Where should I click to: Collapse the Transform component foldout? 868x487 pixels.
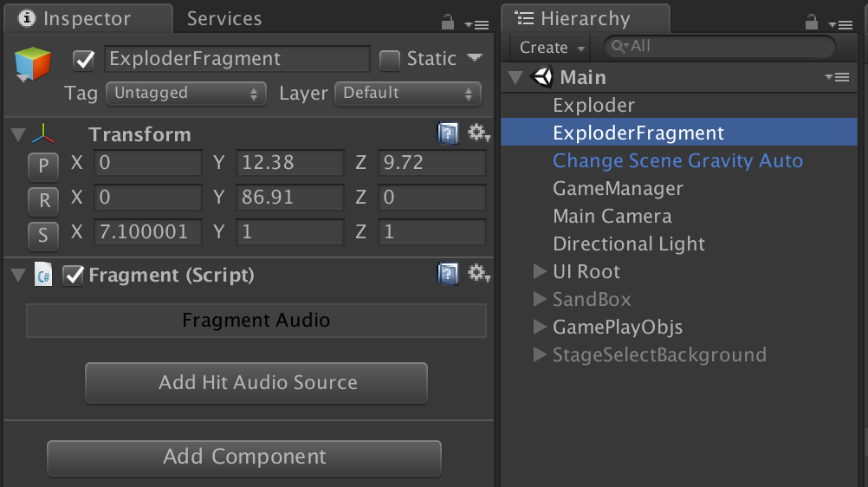(17, 134)
